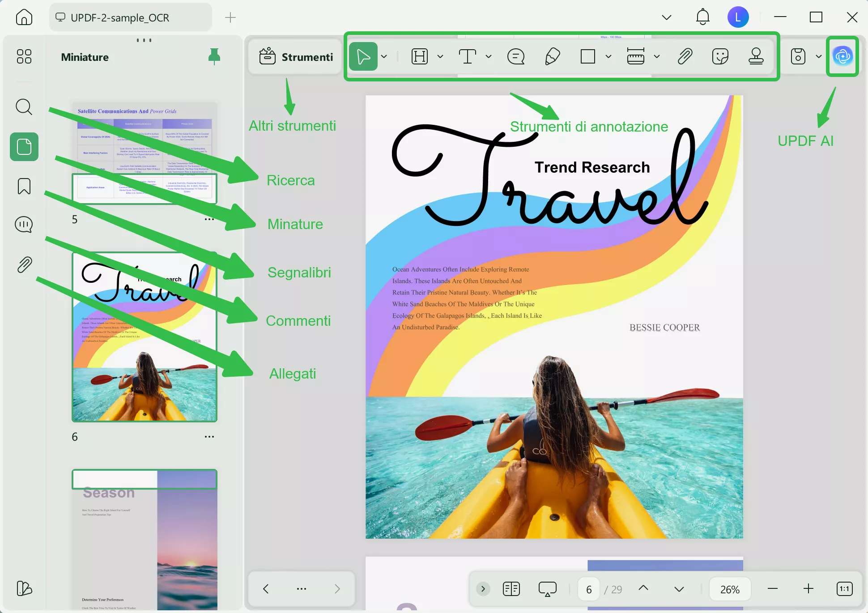
Task: Choose the sticker annotation tool
Action: click(x=720, y=56)
